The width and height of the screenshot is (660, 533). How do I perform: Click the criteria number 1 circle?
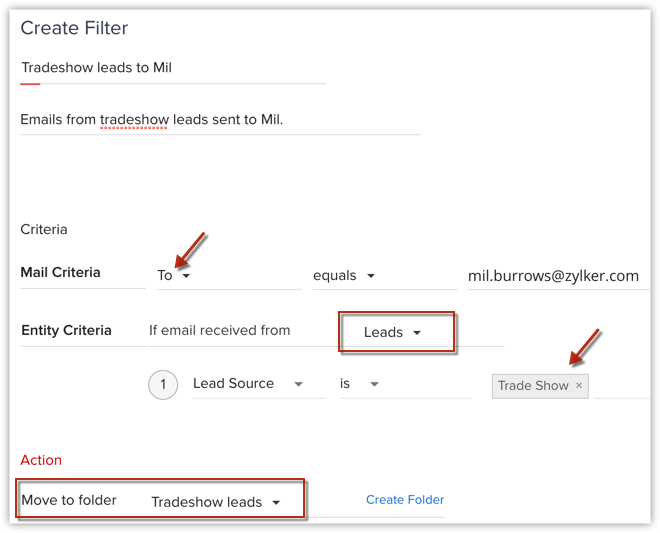(163, 384)
